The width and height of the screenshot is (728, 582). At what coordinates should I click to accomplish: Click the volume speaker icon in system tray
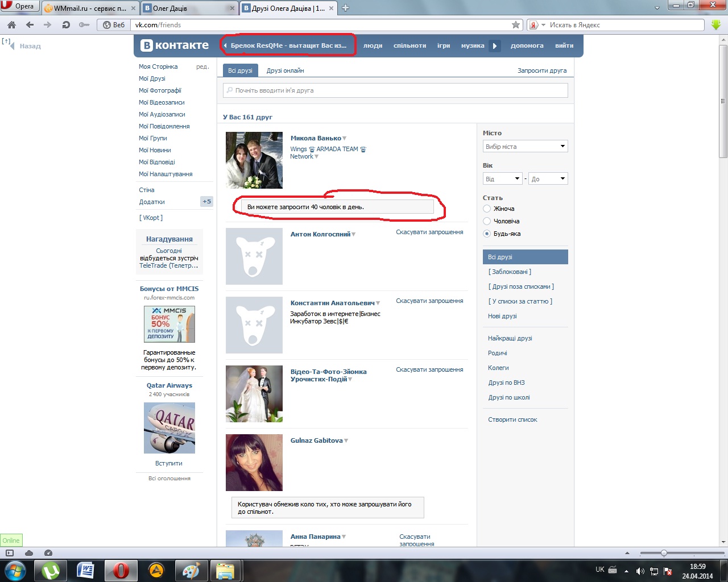pyautogui.click(x=640, y=571)
